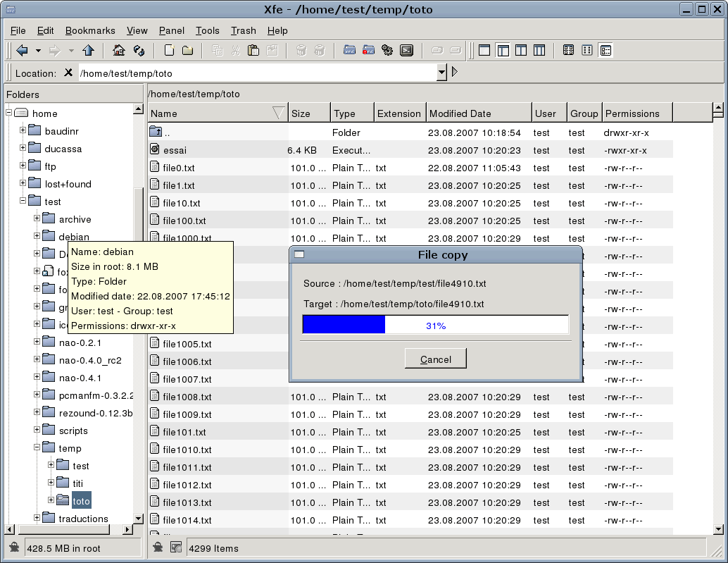Click the new root window toolbar icon
728x563 pixels.
coord(368,50)
